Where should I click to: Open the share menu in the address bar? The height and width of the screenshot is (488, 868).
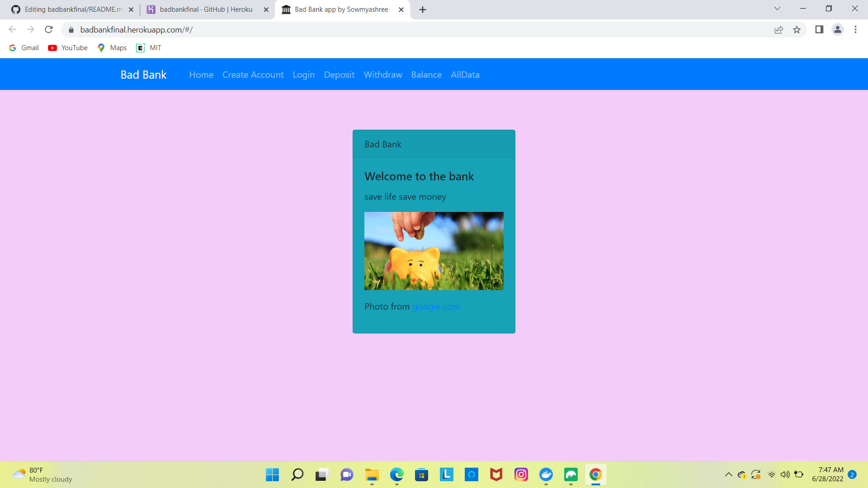(x=778, y=29)
